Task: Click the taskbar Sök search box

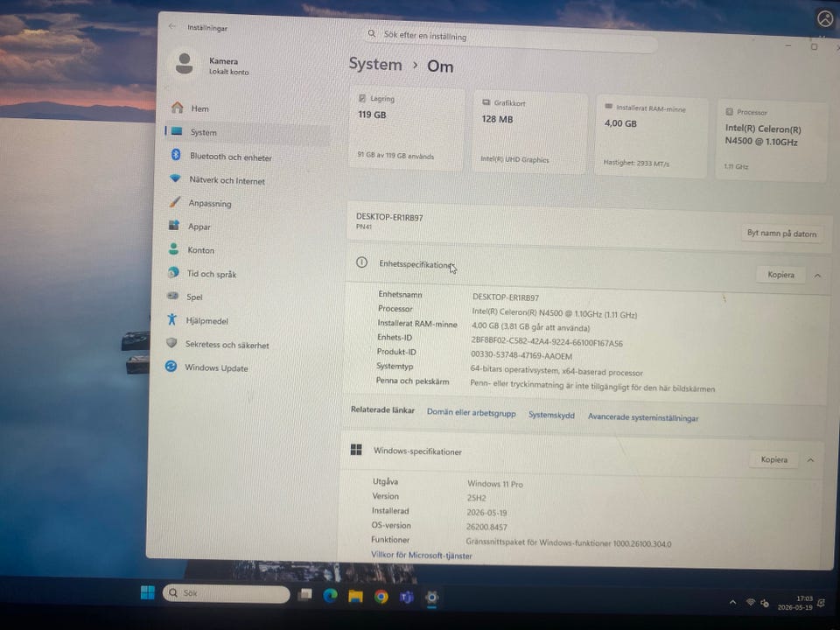Action: (x=226, y=593)
